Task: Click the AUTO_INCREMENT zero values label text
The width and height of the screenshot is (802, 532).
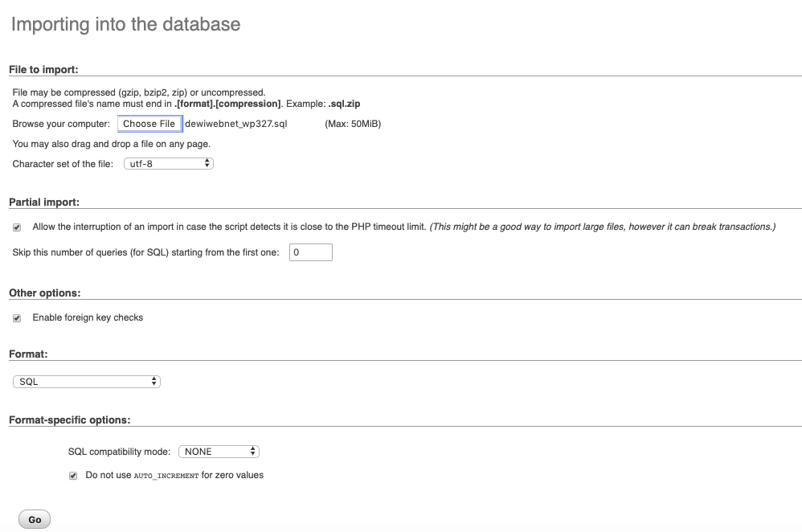Action: 174,475
